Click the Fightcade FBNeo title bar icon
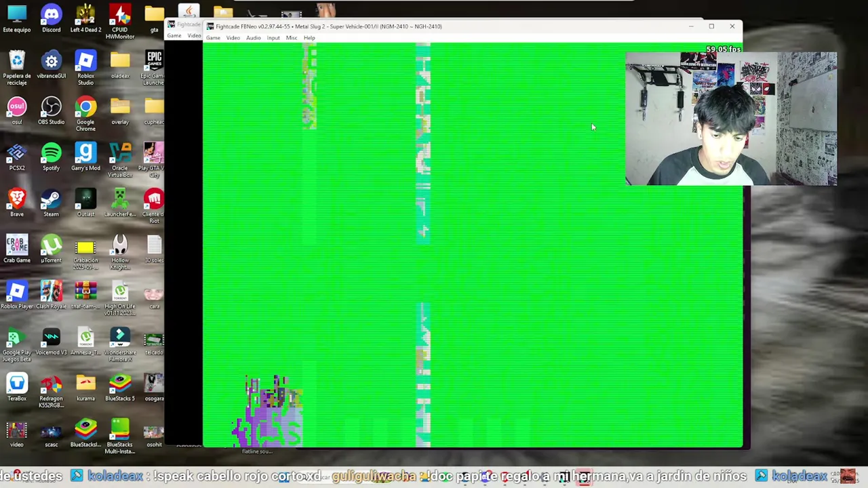The height and width of the screenshot is (488, 868). pos(210,26)
